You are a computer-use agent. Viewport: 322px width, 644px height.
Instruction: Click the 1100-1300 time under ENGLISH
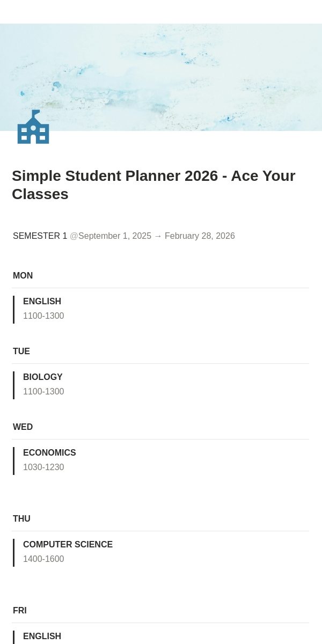43,316
